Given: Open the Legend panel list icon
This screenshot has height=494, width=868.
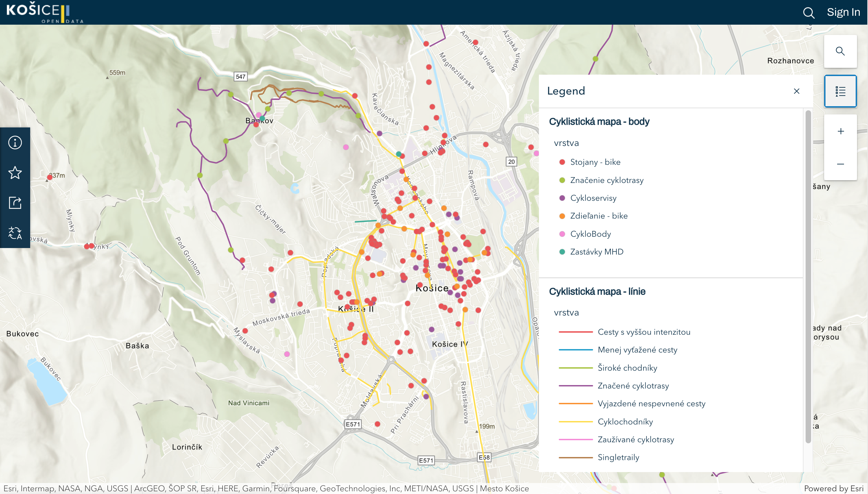Looking at the screenshot, I should point(840,91).
